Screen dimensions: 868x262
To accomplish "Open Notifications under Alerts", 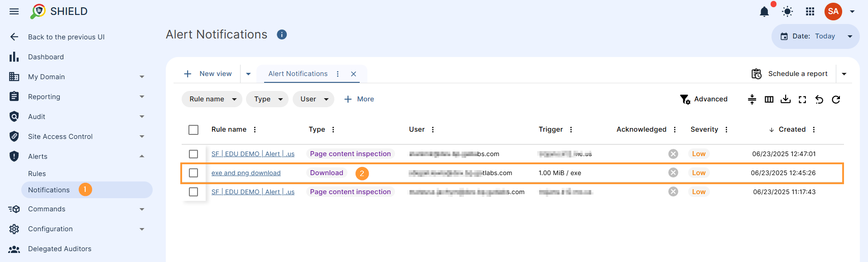I will 87,190.
